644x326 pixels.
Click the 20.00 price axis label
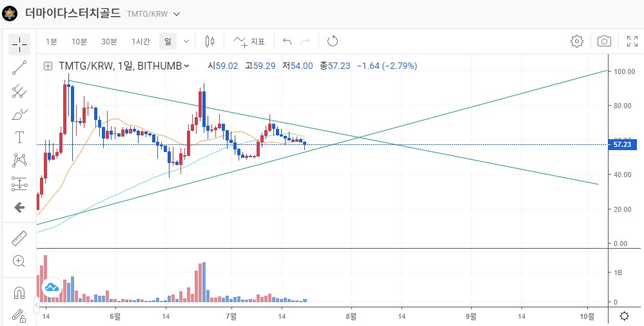coord(623,209)
